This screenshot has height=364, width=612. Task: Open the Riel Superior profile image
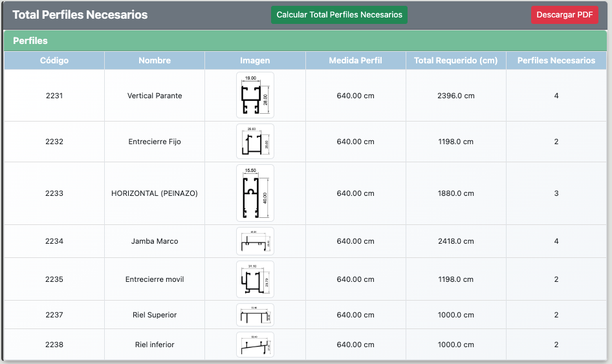[255, 315]
